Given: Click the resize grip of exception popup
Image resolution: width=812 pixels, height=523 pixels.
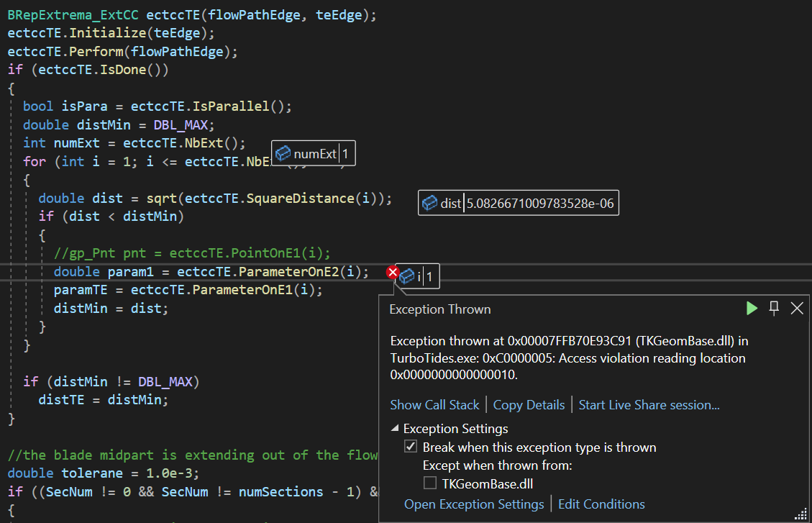Looking at the screenshot, I should 800,514.
